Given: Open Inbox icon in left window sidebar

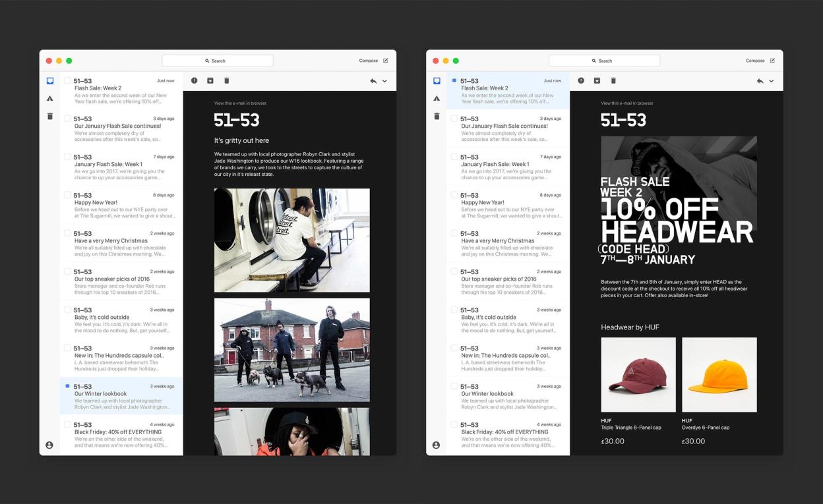Looking at the screenshot, I should [x=49, y=80].
